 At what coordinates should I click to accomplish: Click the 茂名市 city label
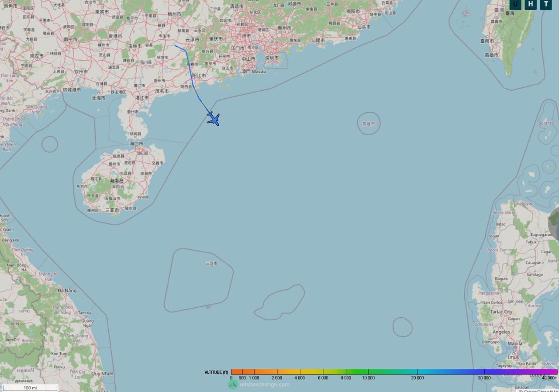tap(162, 91)
